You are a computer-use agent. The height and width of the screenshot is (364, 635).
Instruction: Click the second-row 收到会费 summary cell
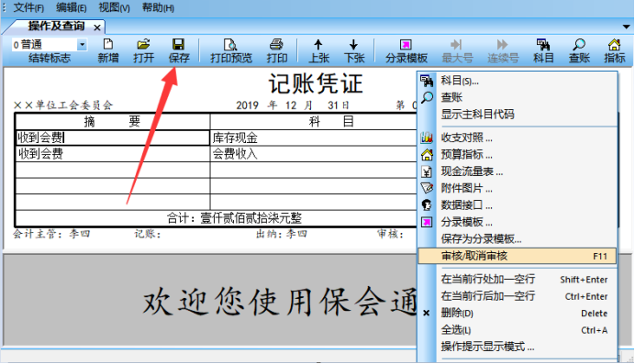coord(113,154)
